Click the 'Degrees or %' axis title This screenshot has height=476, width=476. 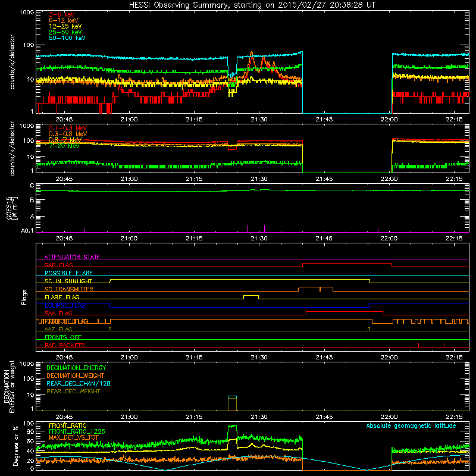pos(15,446)
